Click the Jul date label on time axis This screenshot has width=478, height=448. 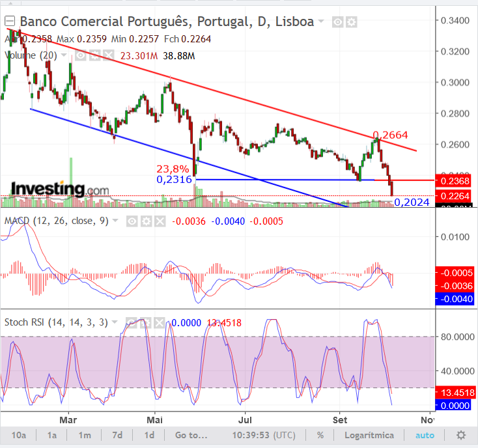tap(245, 420)
